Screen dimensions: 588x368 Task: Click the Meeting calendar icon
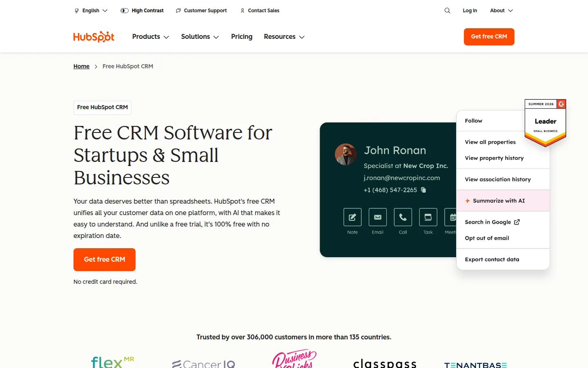(x=451, y=217)
